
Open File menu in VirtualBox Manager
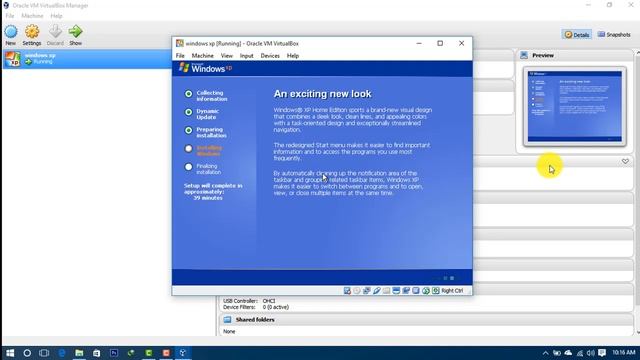pos(10,16)
